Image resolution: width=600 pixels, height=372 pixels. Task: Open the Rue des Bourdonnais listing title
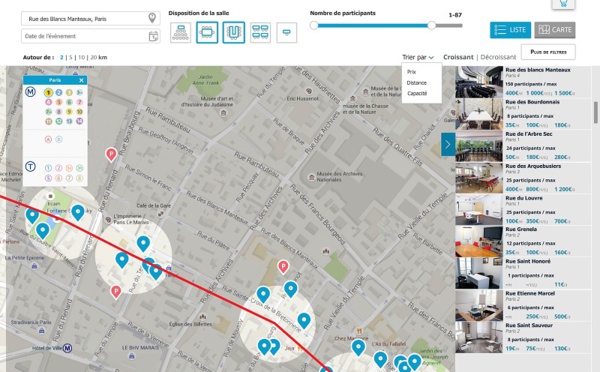[532, 102]
